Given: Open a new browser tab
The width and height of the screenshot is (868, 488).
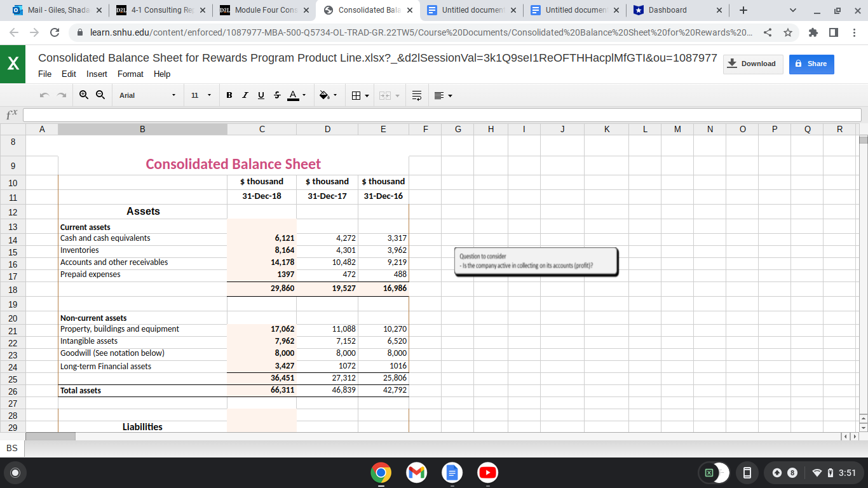Looking at the screenshot, I should [x=743, y=10].
